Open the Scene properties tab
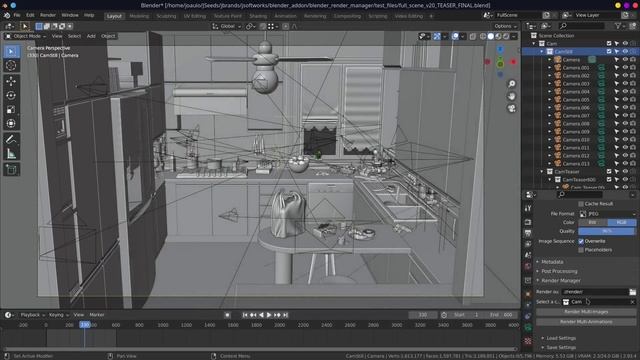Viewport: 640px width, 360px height. tap(528, 255)
